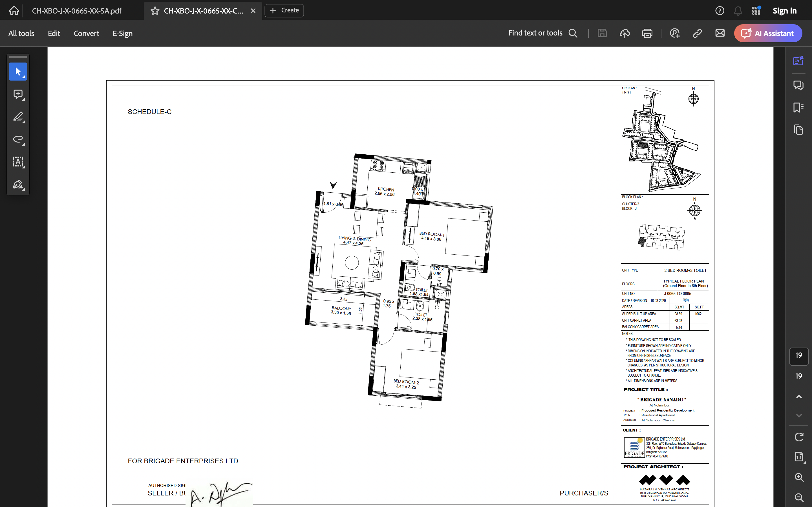Screen dimensions: 812x507
Task: Pick the freehand draw loop tool
Action: tap(18, 139)
